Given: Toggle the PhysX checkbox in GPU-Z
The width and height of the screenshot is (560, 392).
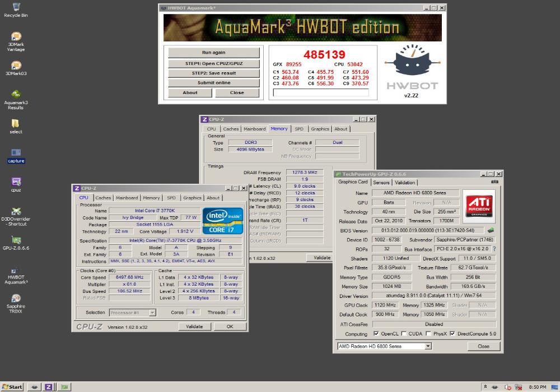Looking at the screenshot, I should pos(428,333).
